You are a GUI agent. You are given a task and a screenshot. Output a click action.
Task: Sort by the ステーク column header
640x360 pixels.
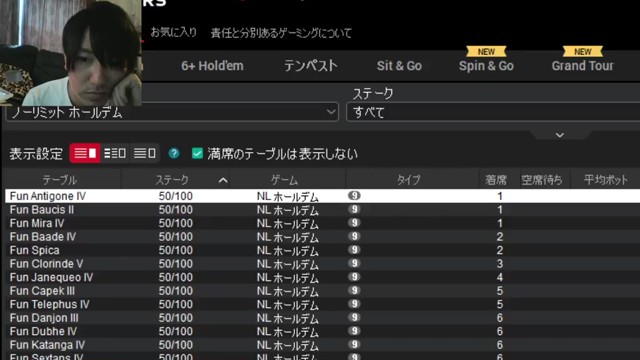point(176,180)
